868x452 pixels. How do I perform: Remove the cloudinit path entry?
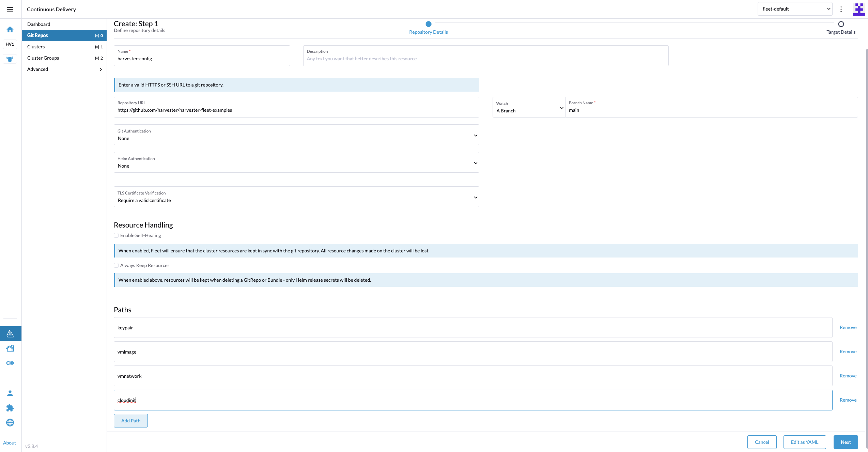coord(848,400)
